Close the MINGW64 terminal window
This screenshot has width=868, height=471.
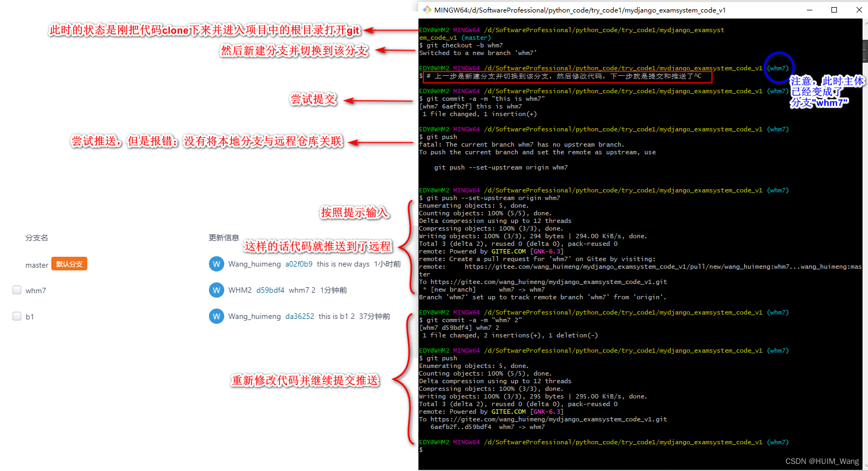coord(859,10)
